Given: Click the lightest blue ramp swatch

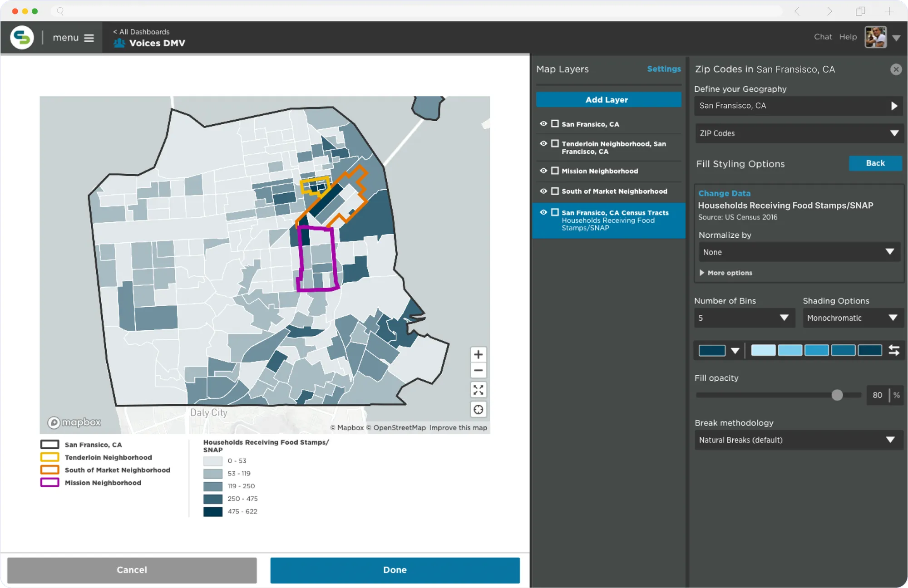Looking at the screenshot, I should coord(763,350).
